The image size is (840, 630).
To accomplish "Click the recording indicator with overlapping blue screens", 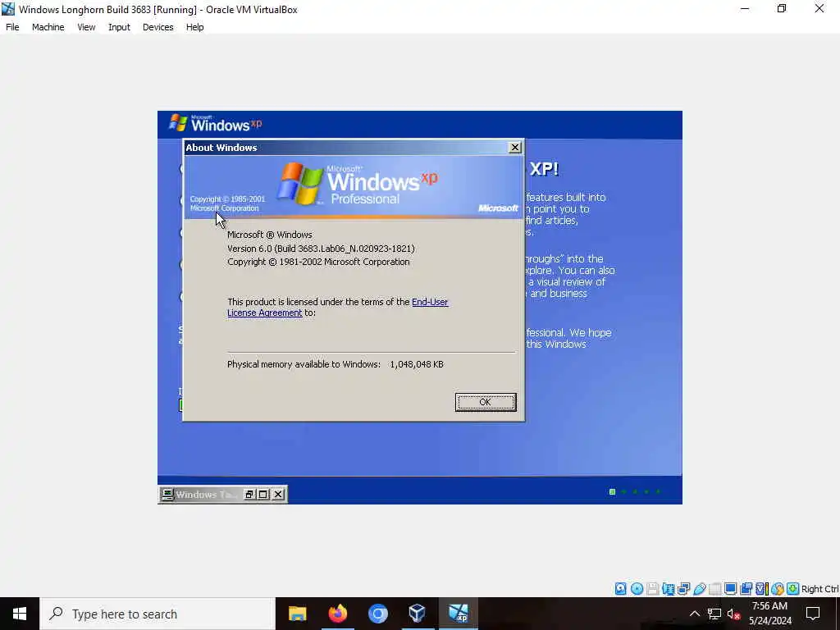I will [746, 589].
